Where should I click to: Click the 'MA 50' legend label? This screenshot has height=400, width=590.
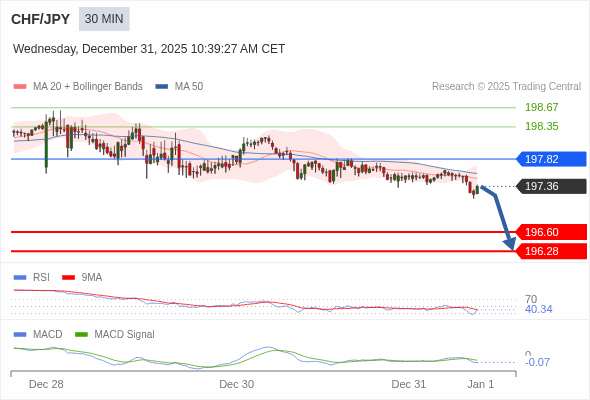(x=189, y=87)
